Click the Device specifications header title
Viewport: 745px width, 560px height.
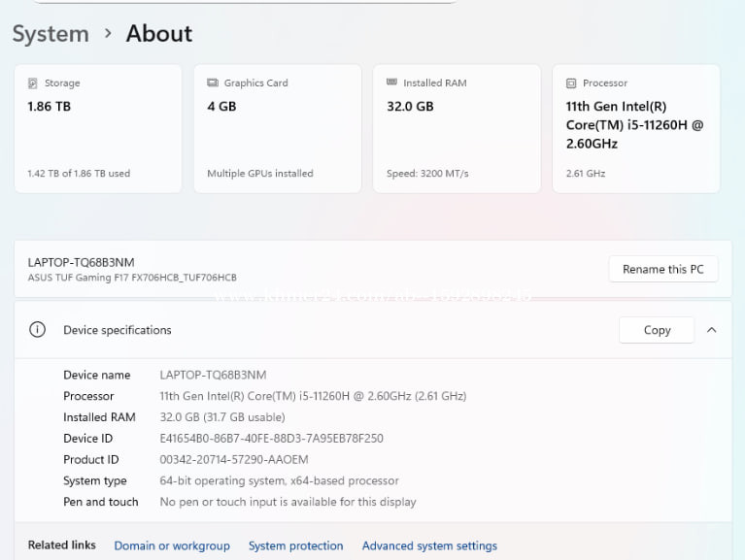coord(118,330)
